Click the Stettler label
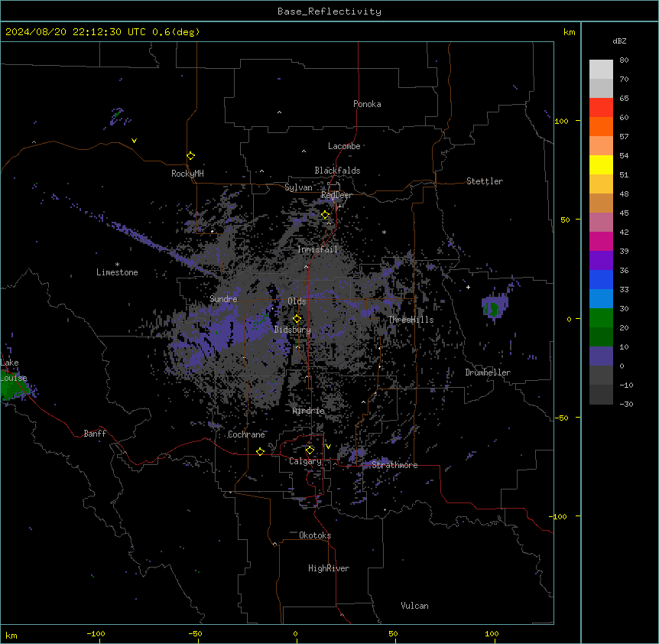This screenshot has width=659, height=644. [485, 181]
